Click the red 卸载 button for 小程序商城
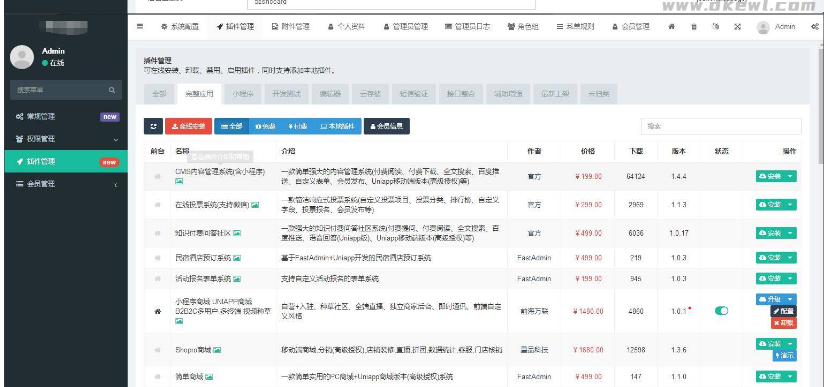 tap(784, 323)
